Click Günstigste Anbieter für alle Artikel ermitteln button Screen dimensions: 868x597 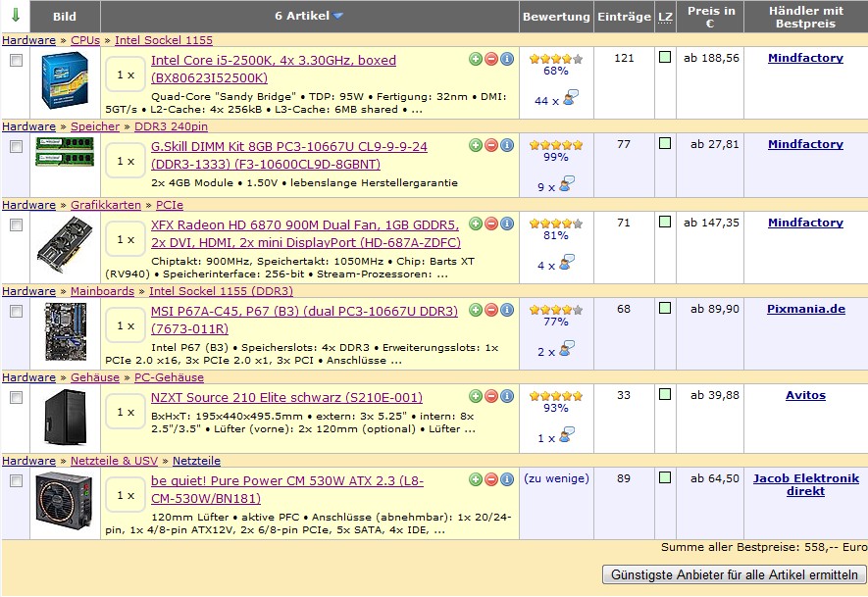734,574
